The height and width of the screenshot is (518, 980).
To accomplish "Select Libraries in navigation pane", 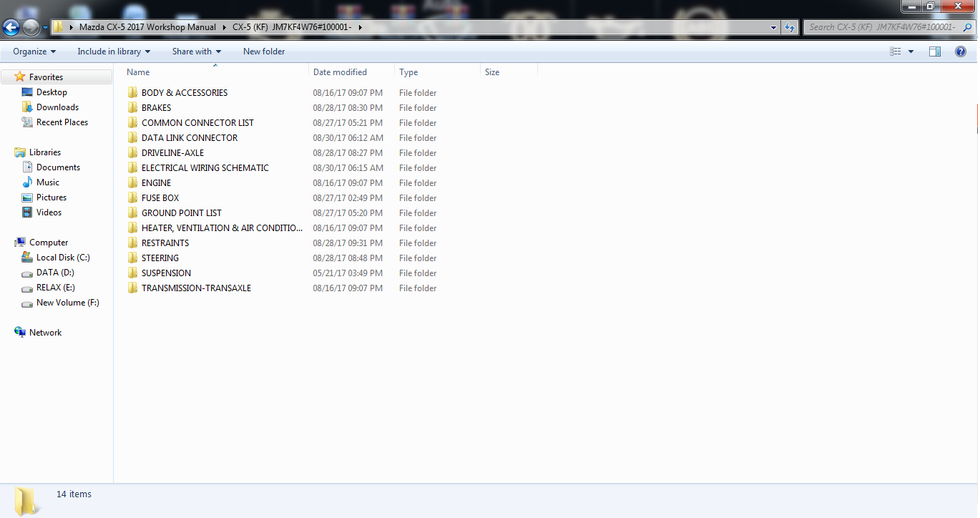I will 44,152.
